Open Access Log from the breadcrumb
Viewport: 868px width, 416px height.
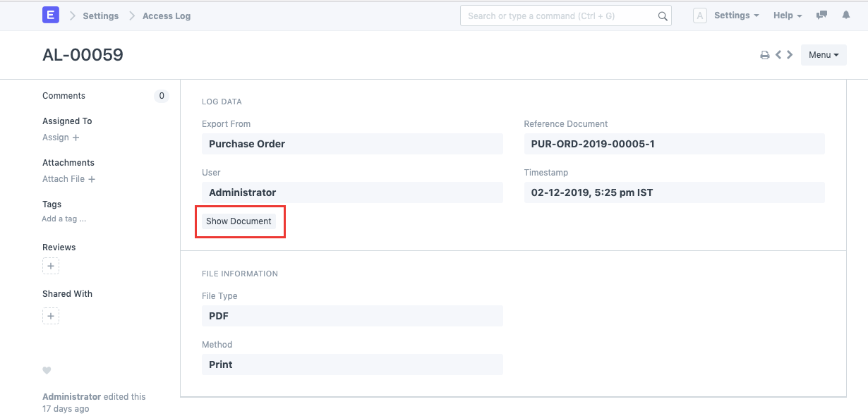click(166, 15)
